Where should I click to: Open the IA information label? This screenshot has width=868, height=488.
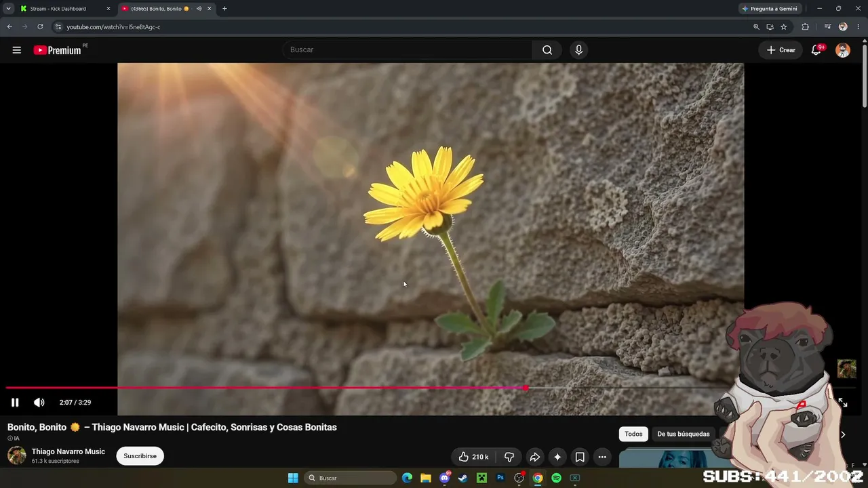click(14, 439)
